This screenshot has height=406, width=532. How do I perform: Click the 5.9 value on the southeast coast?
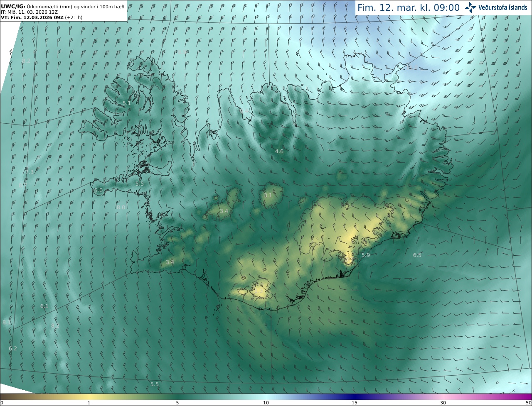pos(366,255)
